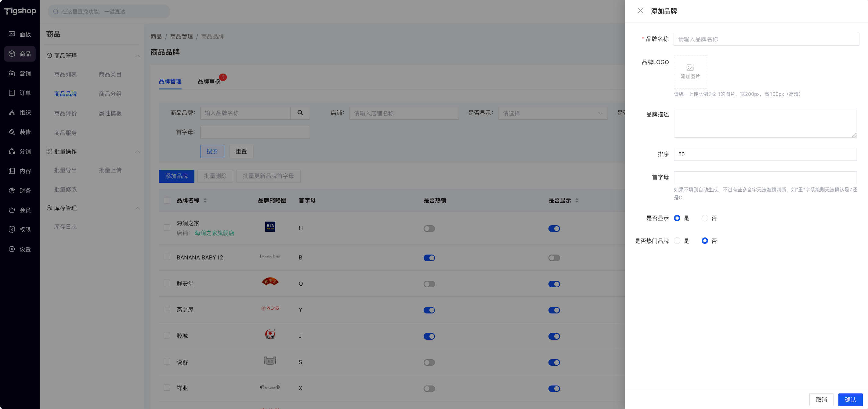Sort by 是否显示 using the sort arrows
Image resolution: width=868 pixels, height=409 pixels.
click(x=577, y=201)
